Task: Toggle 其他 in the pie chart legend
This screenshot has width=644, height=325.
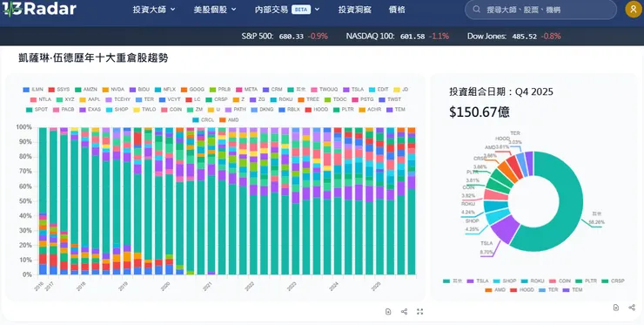Action: click(x=453, y=281)
